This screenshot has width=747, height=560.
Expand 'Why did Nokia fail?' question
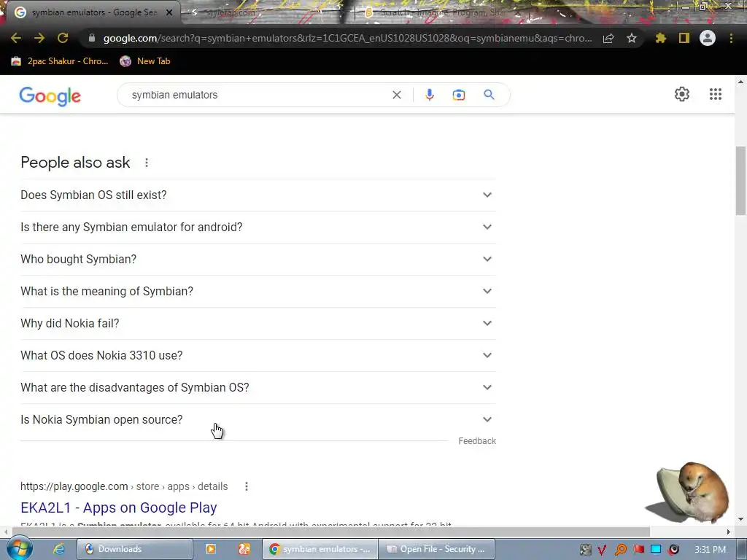tap(258, 323)
